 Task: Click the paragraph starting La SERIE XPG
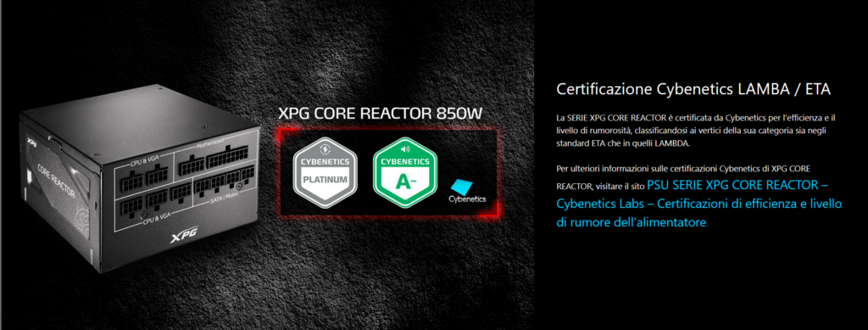(695, 131)
